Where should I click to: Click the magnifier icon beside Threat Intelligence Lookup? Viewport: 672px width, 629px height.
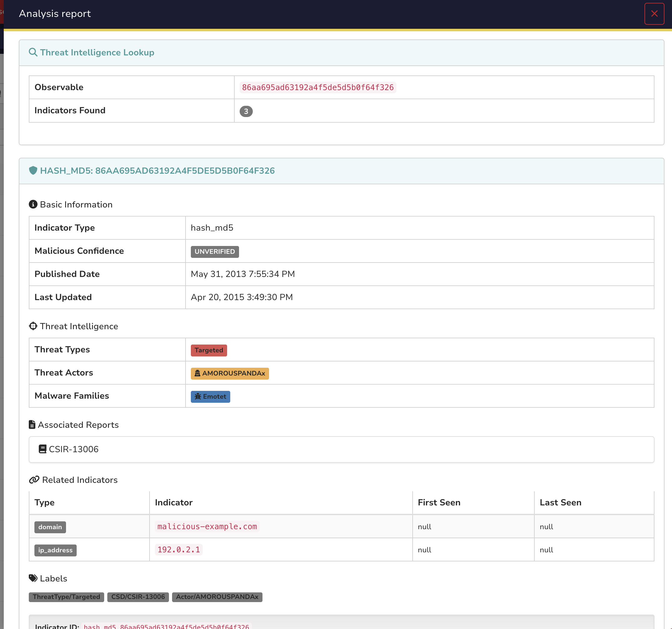point(33,53)
